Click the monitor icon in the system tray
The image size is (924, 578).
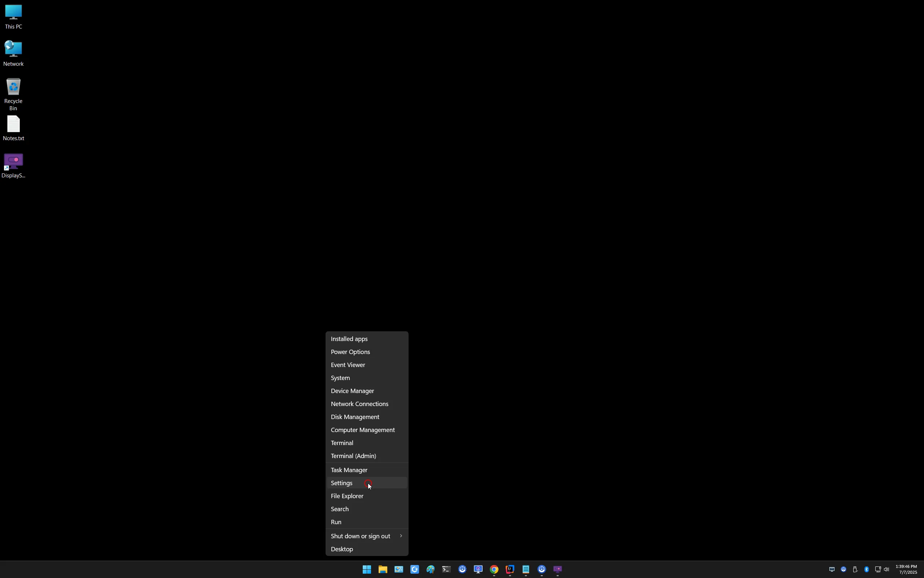point(832,570)
